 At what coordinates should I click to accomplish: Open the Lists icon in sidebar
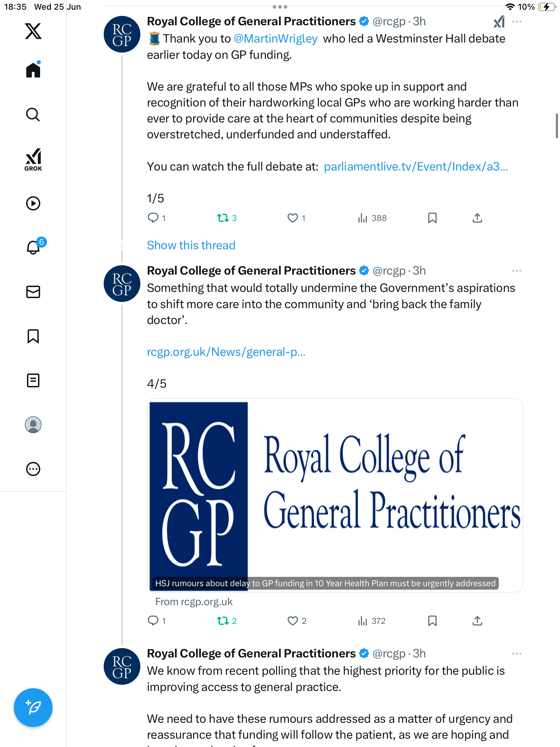click(x=33, y=380)
